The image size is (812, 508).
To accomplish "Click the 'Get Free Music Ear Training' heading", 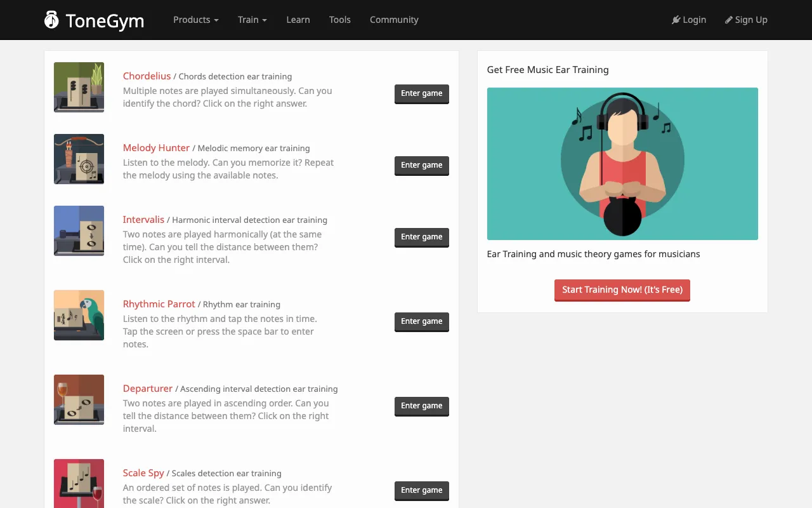I will [x=547, y=70].
